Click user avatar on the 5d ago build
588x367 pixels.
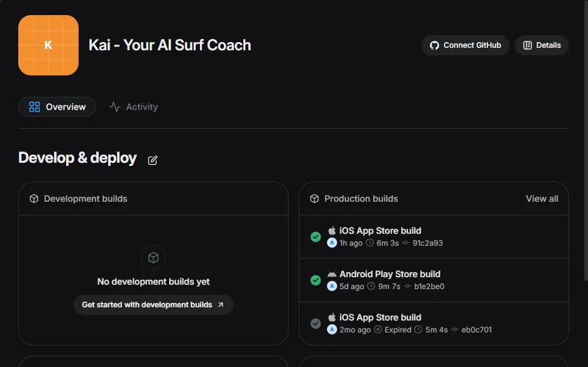click(x=332, y=287)
